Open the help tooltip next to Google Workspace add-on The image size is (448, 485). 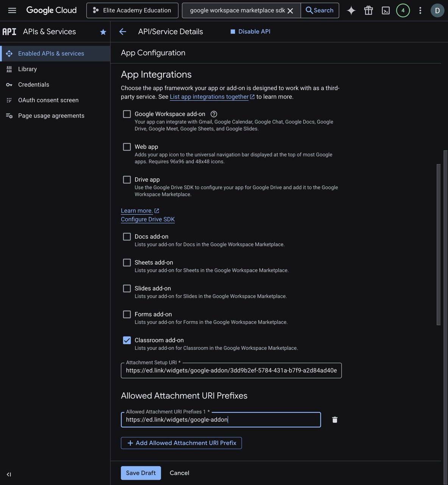214,114
